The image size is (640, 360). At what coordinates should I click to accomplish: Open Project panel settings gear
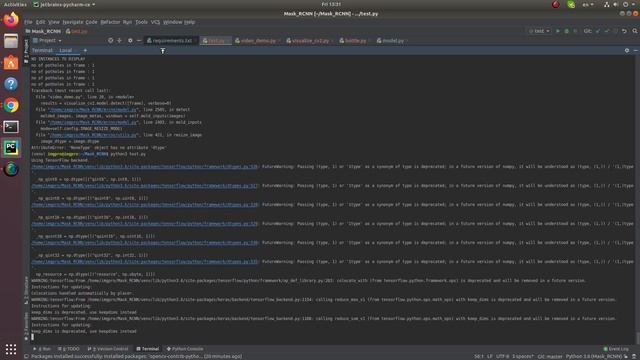click(130, 40)
